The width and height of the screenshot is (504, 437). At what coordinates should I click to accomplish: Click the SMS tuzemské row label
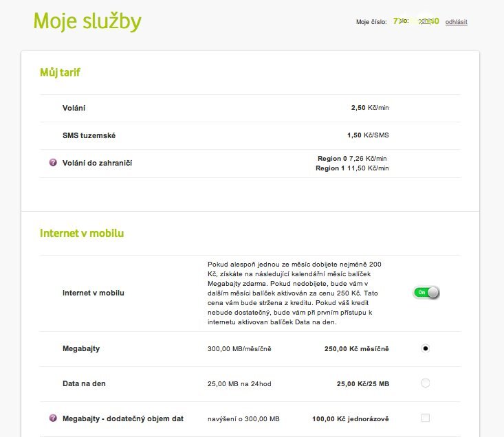(89, 135)
